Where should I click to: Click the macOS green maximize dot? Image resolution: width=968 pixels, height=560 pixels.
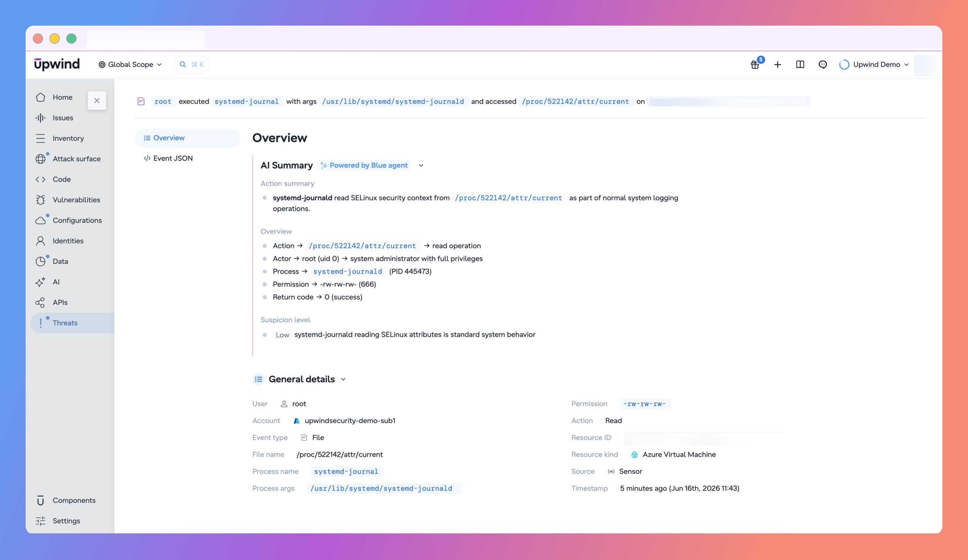point(71,39)
